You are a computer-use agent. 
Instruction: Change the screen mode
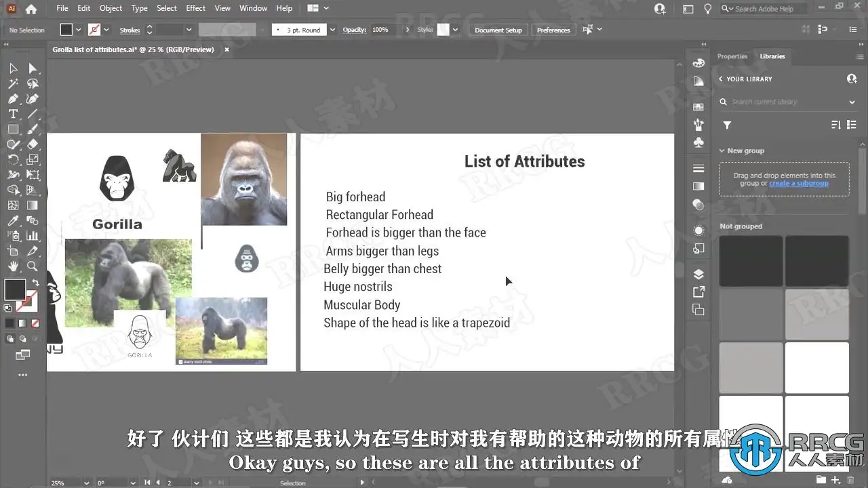(x=22, y=354)
